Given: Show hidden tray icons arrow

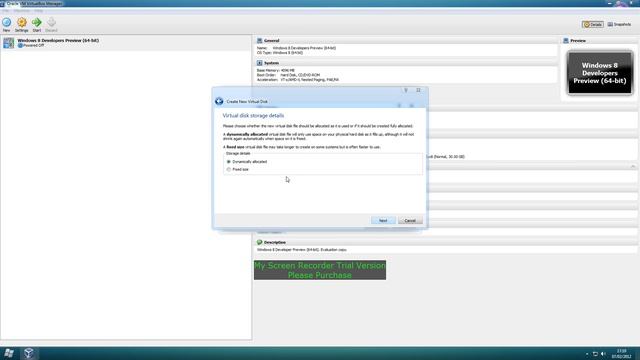Looking at the screenshot, I should 587,354.
